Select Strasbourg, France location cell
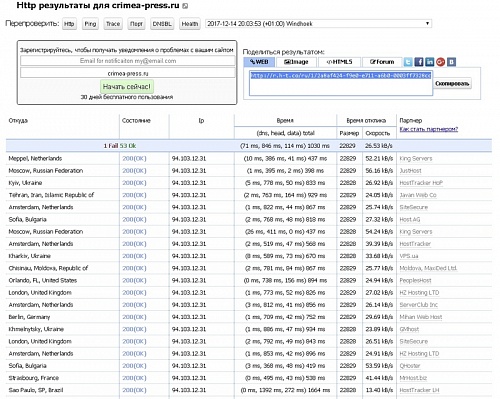This screenshot has width=500, height=399. pos(34,378)
